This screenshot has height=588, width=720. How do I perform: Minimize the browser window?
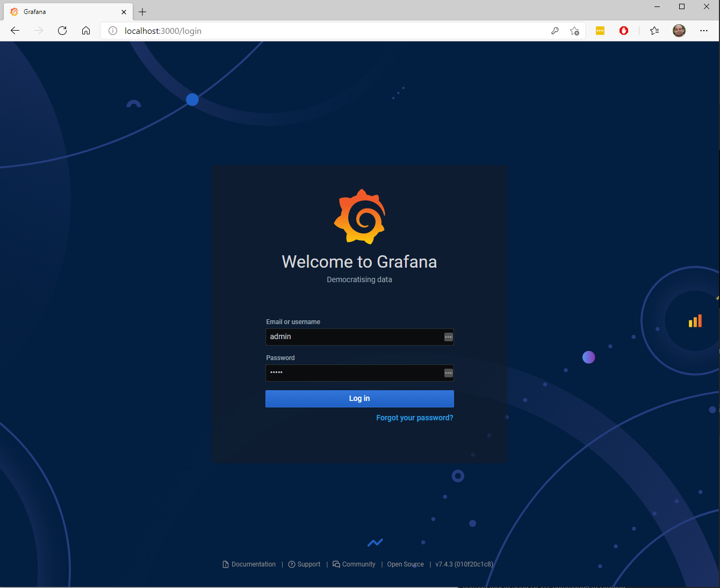click(657, 7)
